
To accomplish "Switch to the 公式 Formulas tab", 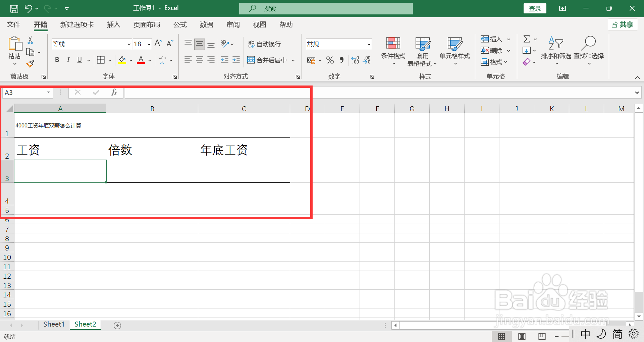I will pyautogui.click(x=180, y=24).
